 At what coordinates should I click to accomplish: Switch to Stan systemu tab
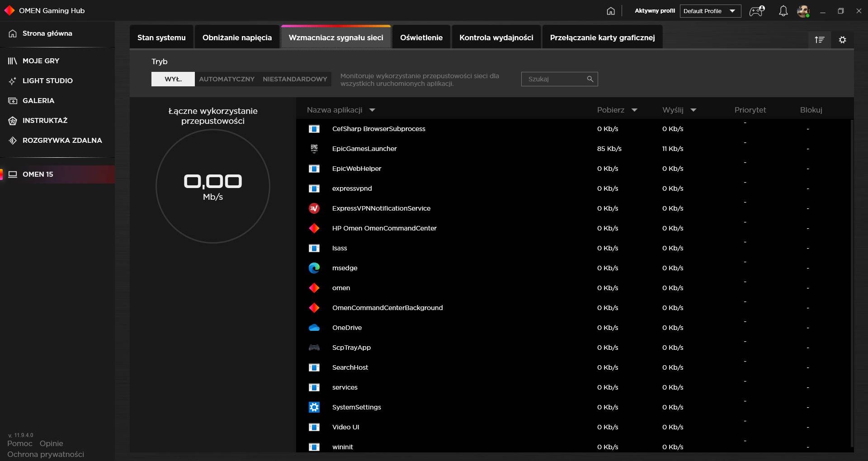tap(161, 38)
